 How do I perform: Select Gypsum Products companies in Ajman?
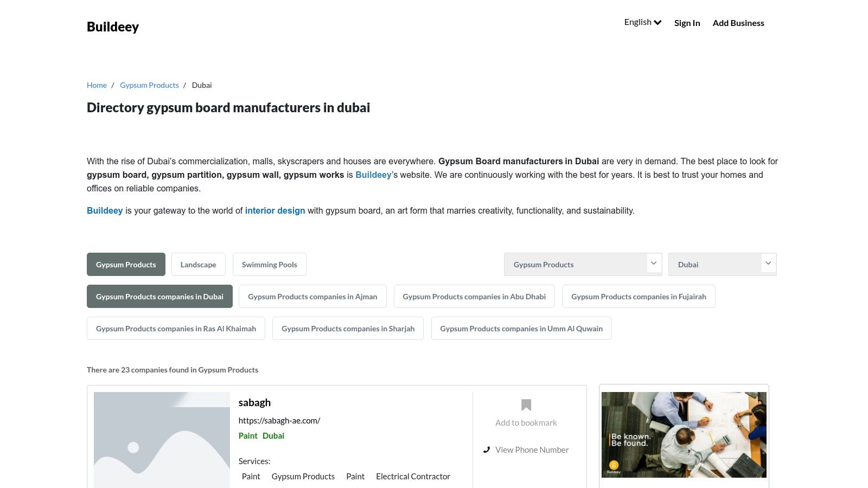click(x=312, y=296)
